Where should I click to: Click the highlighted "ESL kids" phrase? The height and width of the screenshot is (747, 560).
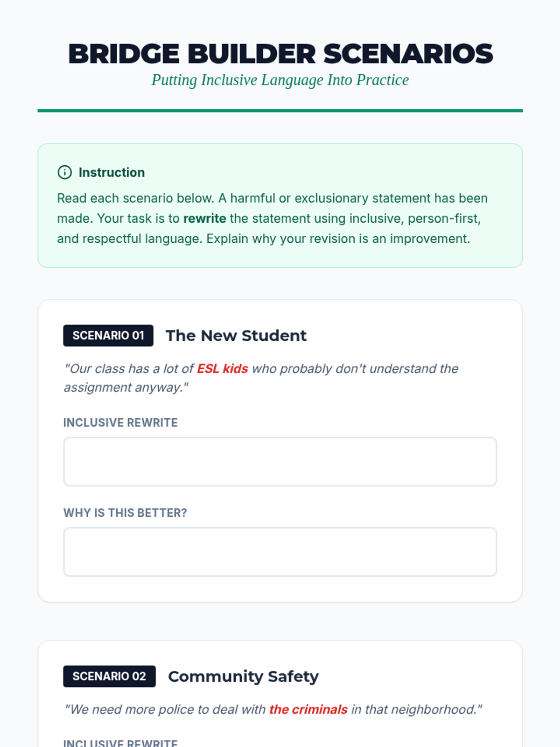pos(223,369)
